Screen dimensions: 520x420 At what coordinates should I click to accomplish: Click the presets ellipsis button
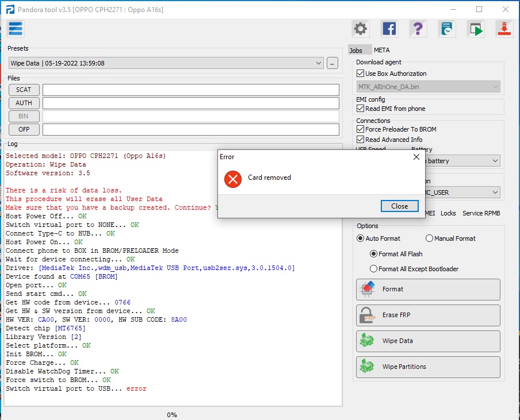click(x=332, y=63)
